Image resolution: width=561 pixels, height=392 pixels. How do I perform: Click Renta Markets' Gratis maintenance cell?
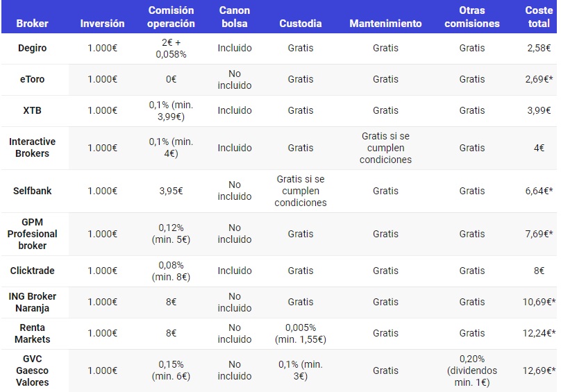pos(386,333)
